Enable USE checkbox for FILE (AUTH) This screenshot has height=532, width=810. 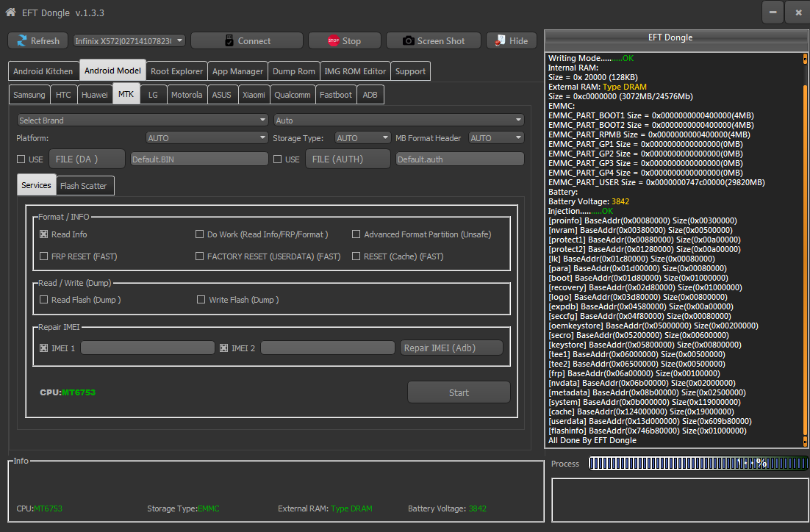pos(277,159)
